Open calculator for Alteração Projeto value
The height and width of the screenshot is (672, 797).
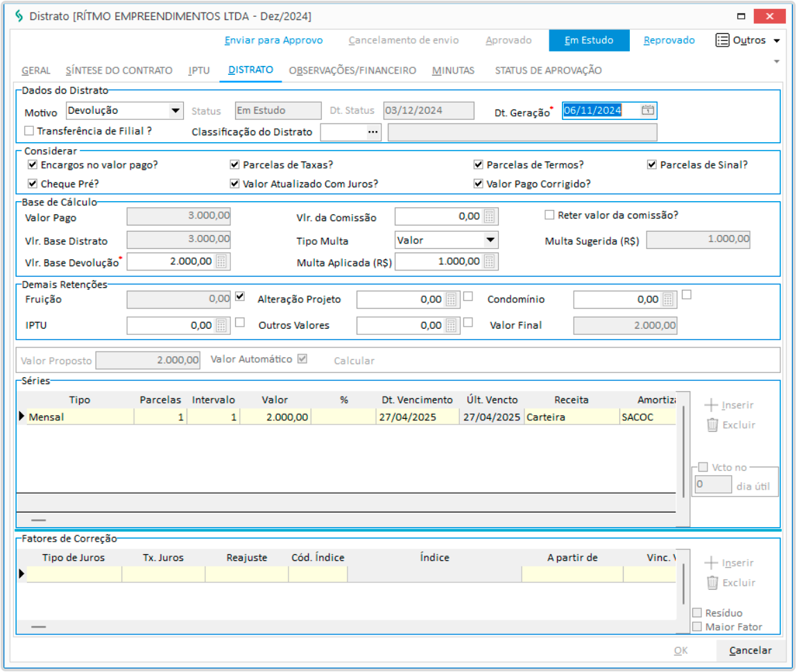(451, 300)
